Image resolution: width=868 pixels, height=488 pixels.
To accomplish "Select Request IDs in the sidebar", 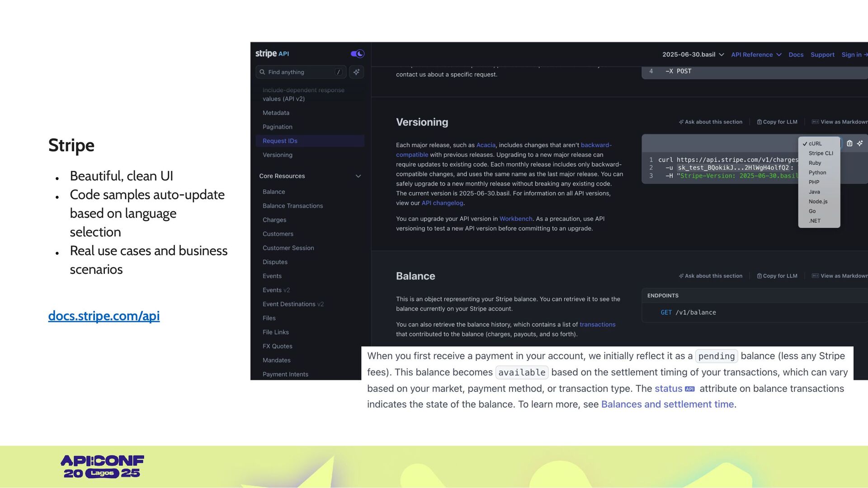I will [x=310, y=141].
